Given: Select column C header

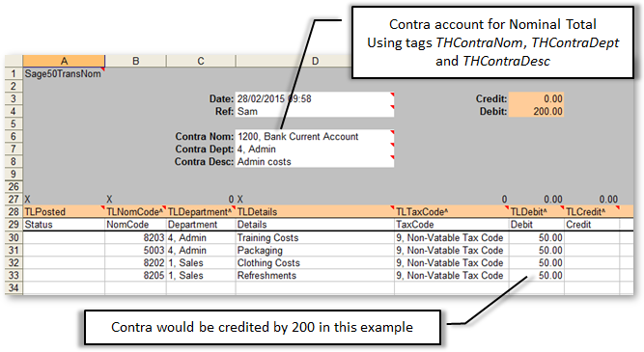Looking at the screenshot, I should click(x=201, y=61).
